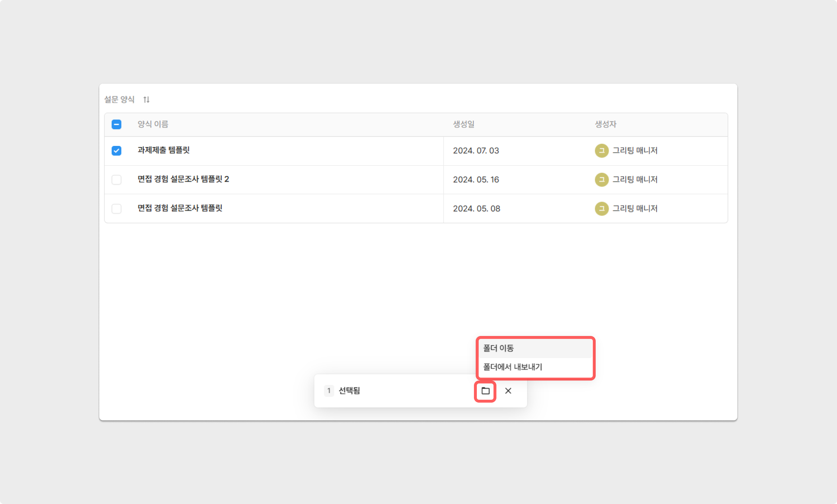Click the 생성일 column header
Screen dimensions: 837x504
tap(463, 124)
